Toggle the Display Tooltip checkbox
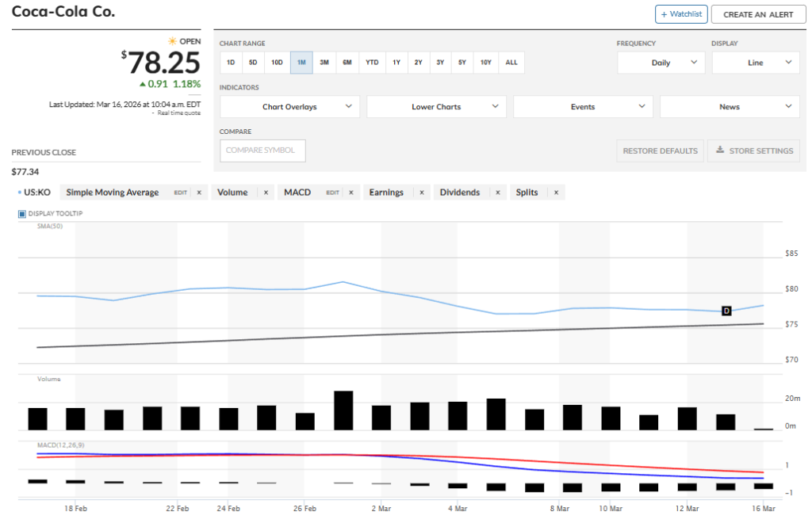Image resolution: width=812 pixels, height=523 pixels. (22, 214)
